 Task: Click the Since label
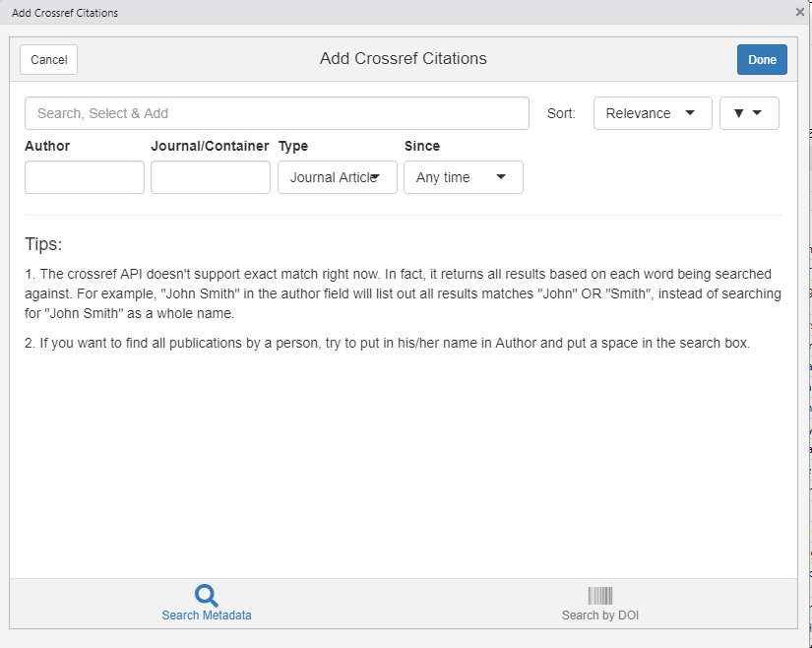(x=422, y=146)
